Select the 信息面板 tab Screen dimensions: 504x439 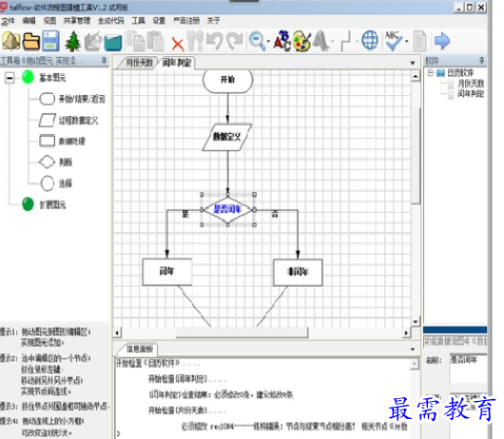[140, 349]
